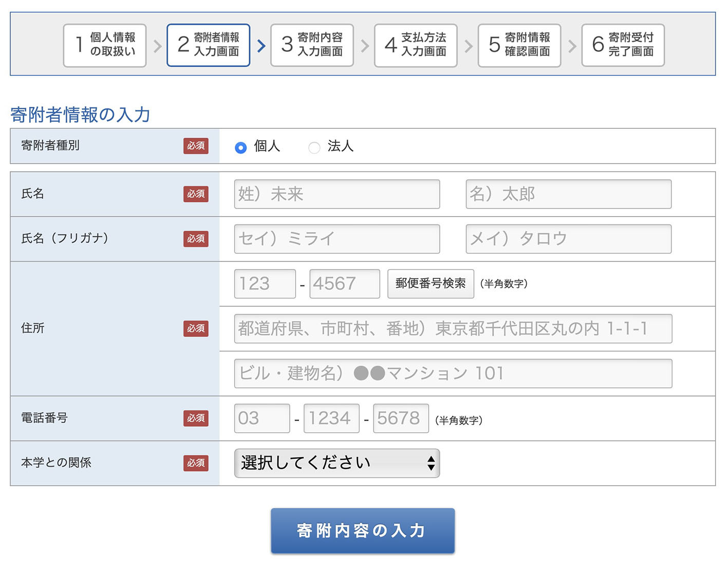Image resolution: width=728 pixels, height=564 pixels.
Task: Open the 本学との関係 dropdown
Action: point(337,463)
